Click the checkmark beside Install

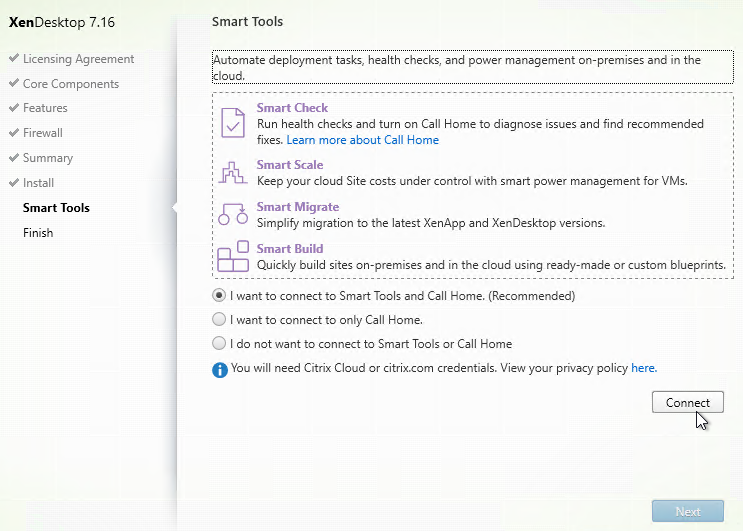click(14, 182)
